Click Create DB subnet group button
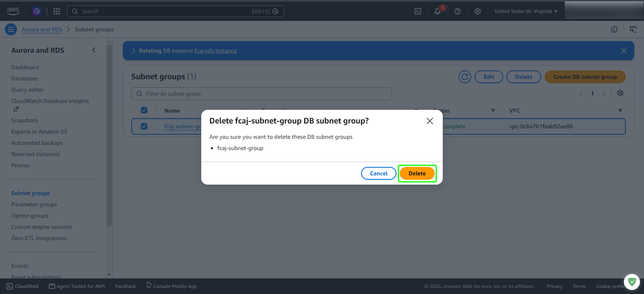 (x=585, y=77)
